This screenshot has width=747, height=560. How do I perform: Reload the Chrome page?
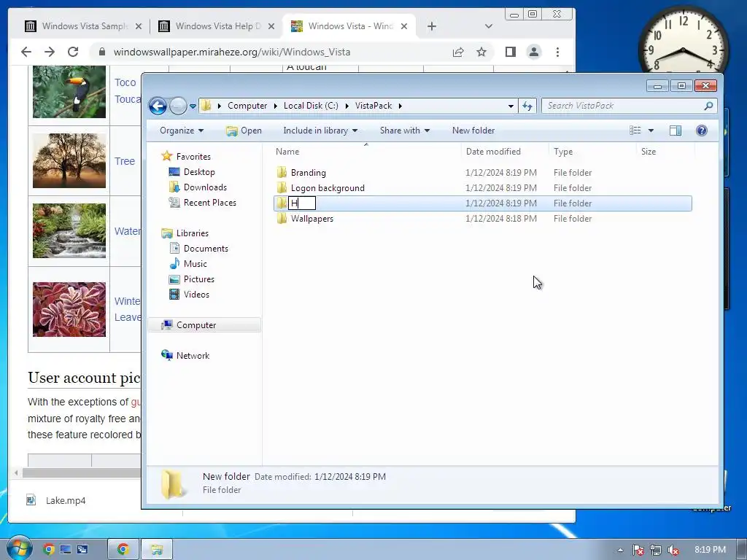[73, 52]
